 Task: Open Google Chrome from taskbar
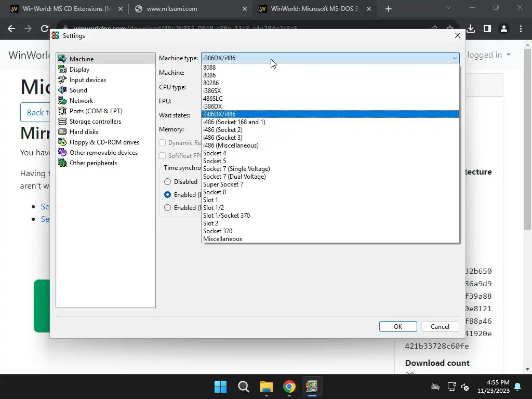pos(289,387)
